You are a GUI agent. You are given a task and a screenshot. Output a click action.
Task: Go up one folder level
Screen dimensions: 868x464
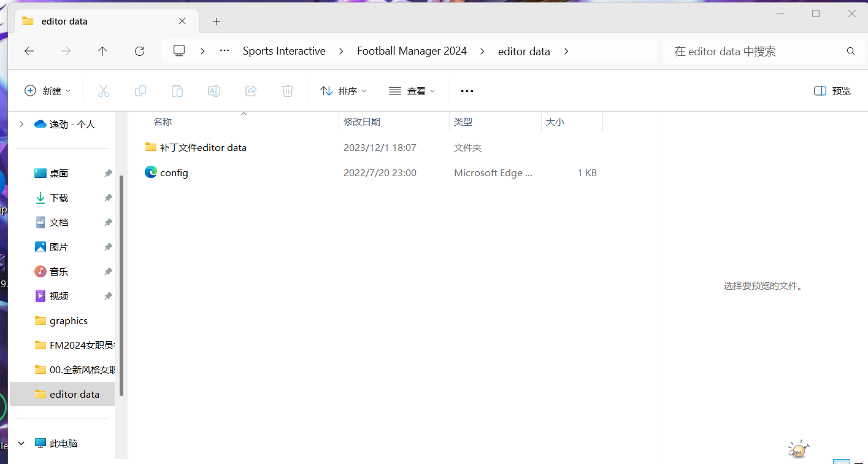click(102, 52)
